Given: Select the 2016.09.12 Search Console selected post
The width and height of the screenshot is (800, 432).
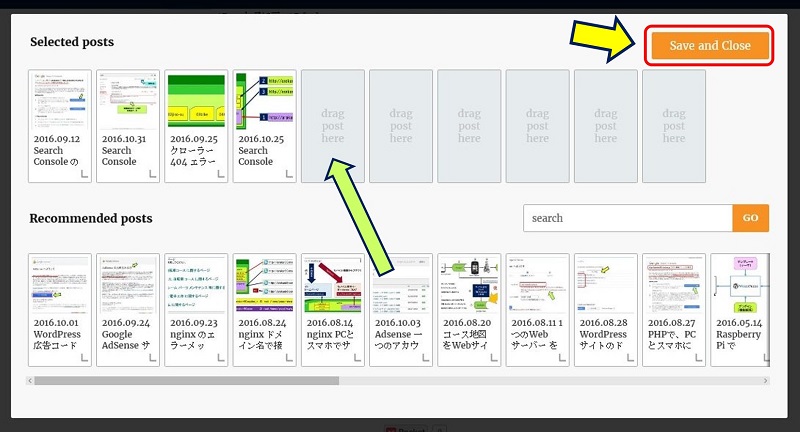Looking at the screenshot, I should [x=60, y=126].
